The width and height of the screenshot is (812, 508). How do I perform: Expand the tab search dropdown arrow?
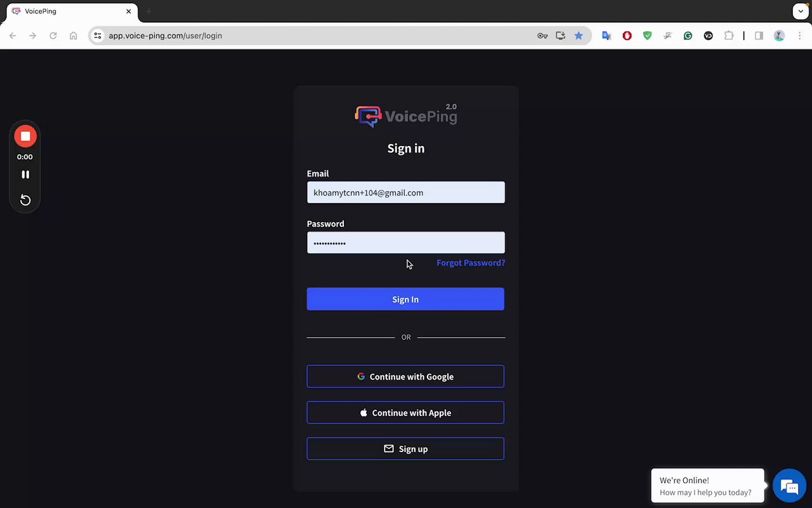pyautogui.click(x=801, y=11)
